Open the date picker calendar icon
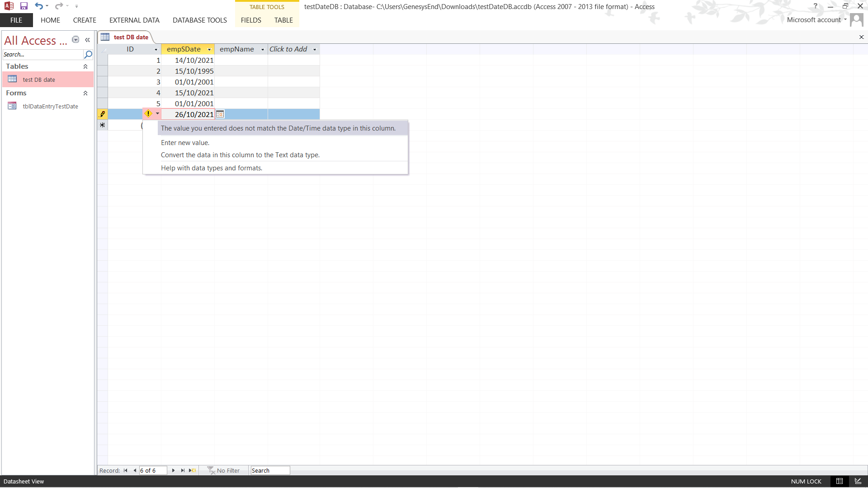The image size is (868, 488). pos(220,114)
